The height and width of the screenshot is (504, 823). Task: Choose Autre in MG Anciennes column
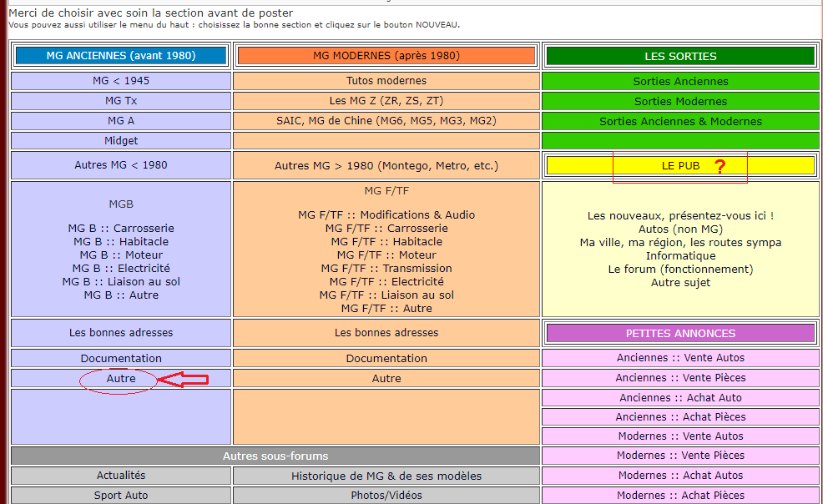point(121,378)
